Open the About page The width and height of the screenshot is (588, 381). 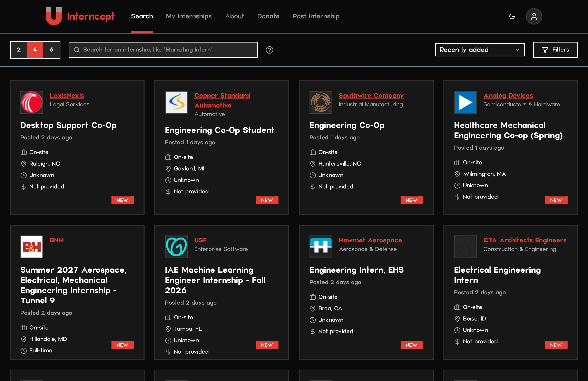[234, 16]
